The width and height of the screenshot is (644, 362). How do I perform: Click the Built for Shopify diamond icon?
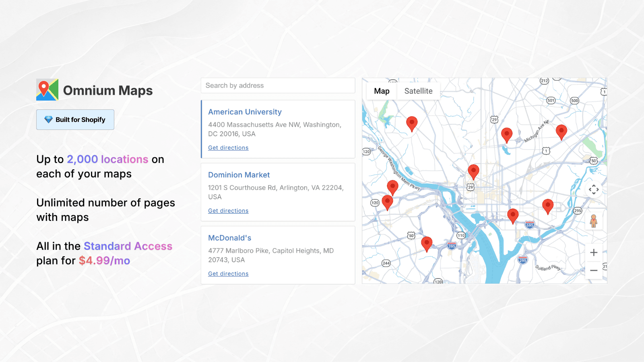pos(48,119)
